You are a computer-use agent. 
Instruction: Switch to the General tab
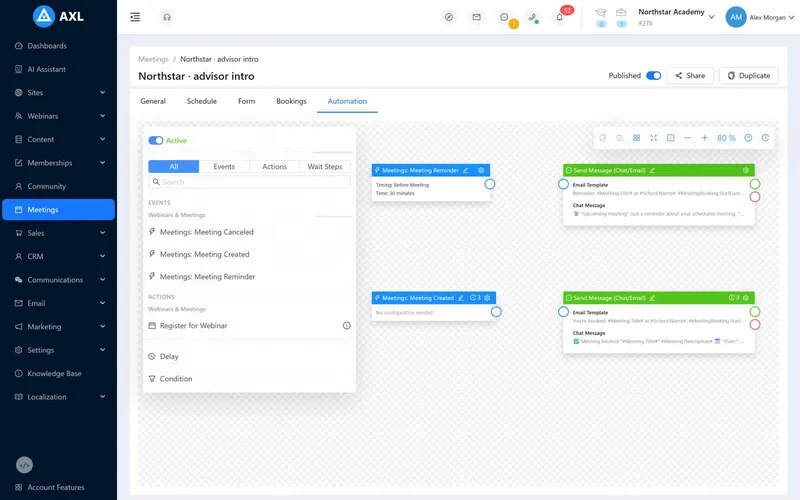[153, 101]
